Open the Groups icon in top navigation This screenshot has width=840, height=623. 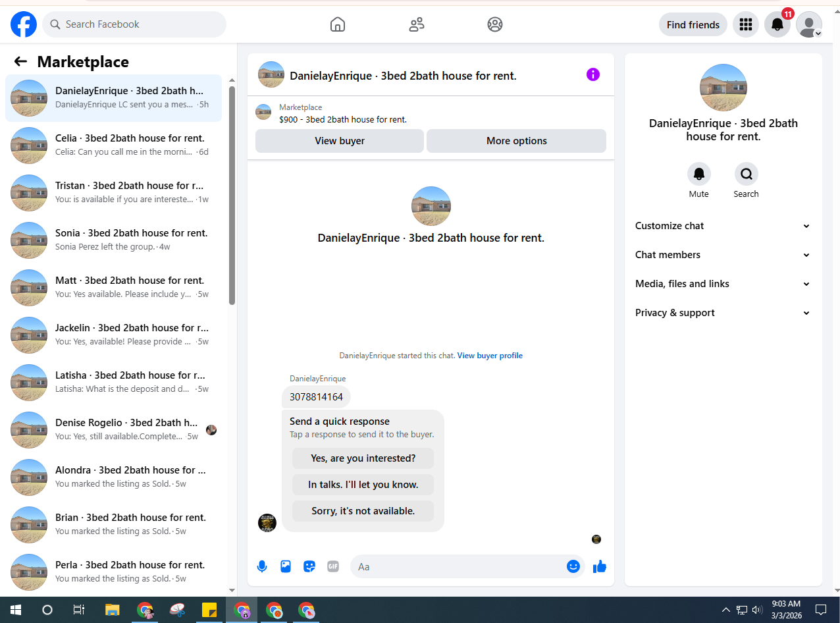(495, 24)
